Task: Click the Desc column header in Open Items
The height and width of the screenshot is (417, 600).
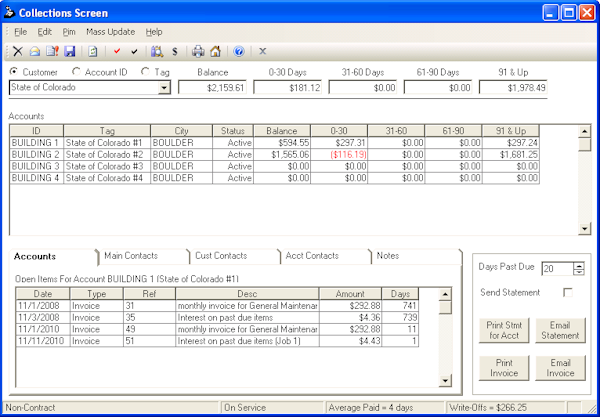Action: (247, 294)
